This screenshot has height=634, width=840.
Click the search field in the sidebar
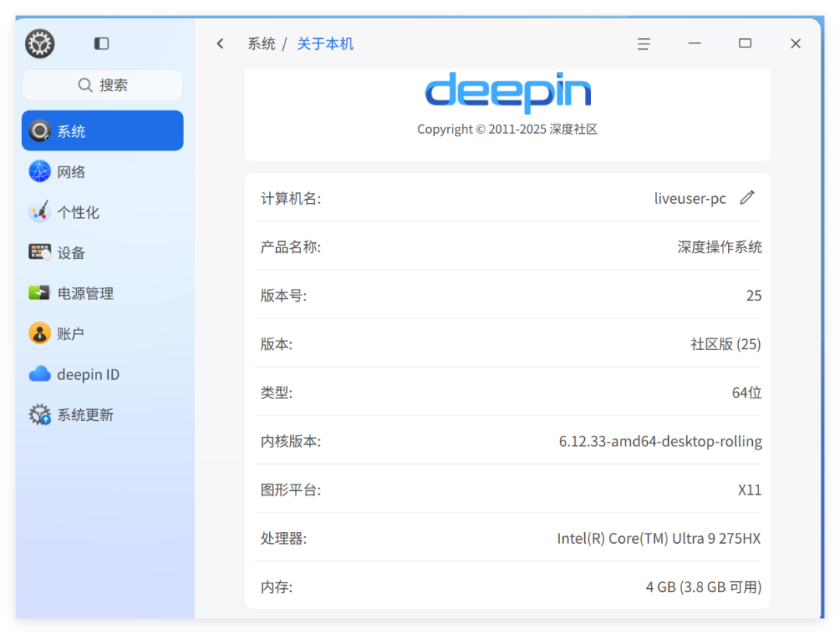coord(103,85)
